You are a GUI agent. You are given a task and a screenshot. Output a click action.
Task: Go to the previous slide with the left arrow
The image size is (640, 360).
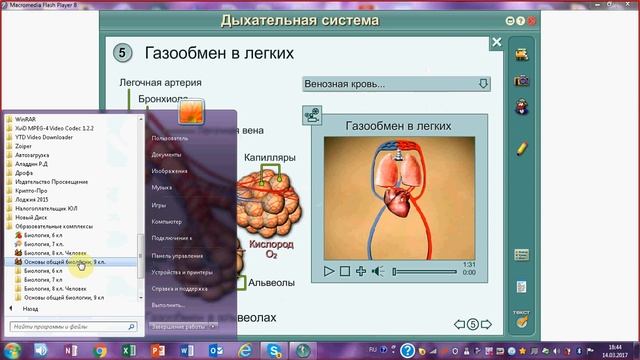pyautogui.click(x=460, y=324)
